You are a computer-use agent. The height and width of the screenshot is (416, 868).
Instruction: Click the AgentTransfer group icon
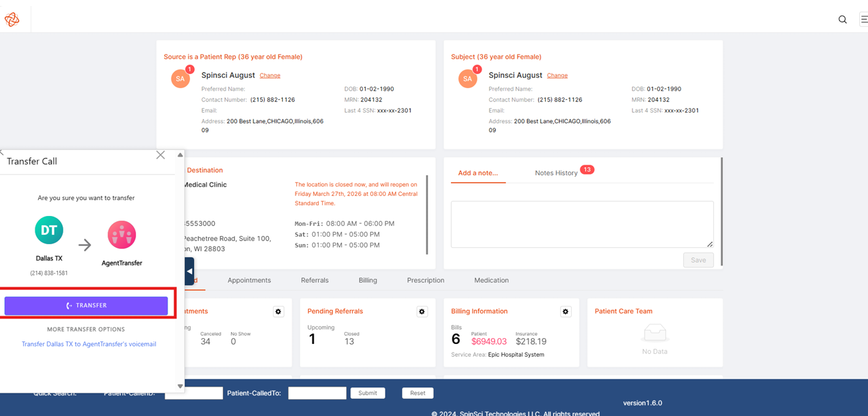pyautogui.click(x=121, y=235)
